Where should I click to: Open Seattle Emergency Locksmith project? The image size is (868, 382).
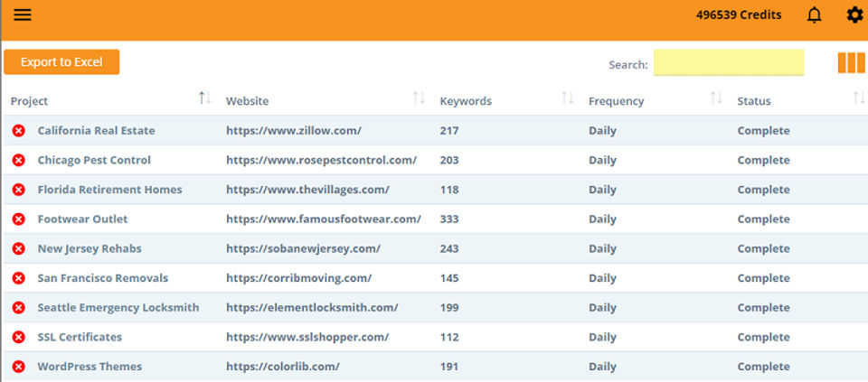point(118,308)
